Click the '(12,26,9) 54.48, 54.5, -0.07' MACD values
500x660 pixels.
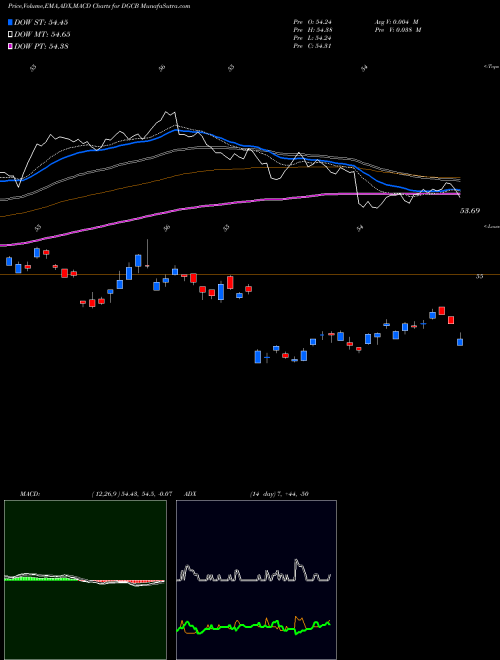pos(131,494)
